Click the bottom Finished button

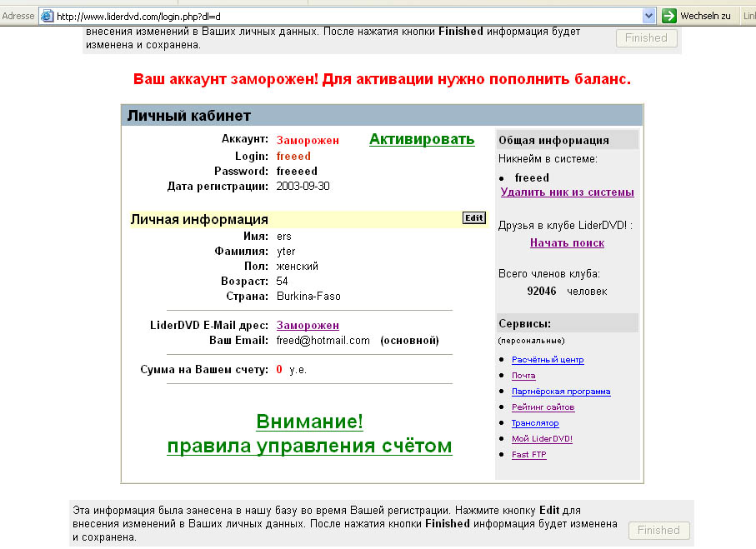point(658,531)
